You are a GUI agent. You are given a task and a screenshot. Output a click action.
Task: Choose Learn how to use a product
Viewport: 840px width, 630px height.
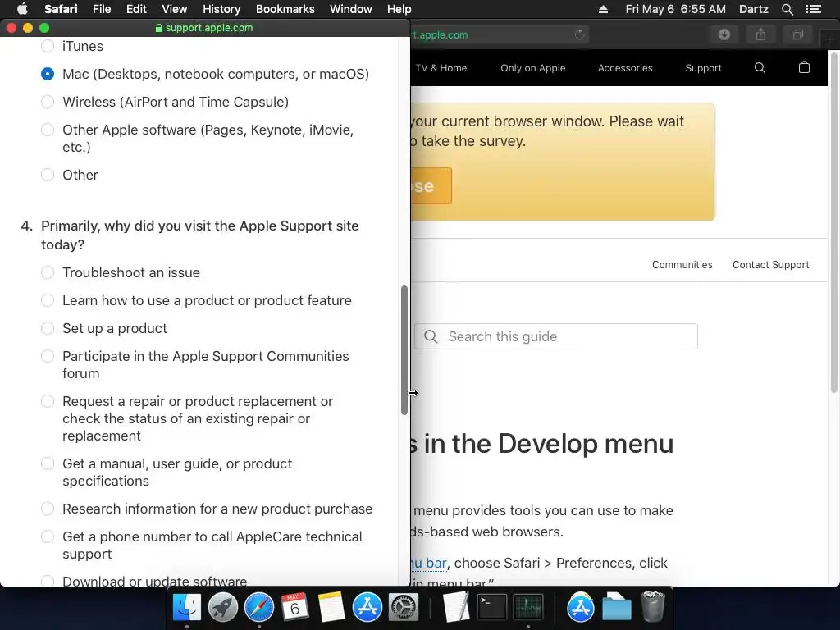[x=48, y=300]
